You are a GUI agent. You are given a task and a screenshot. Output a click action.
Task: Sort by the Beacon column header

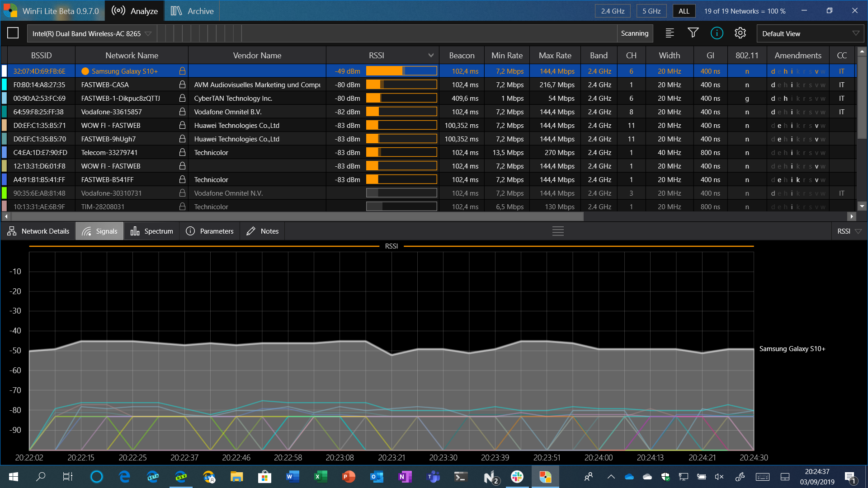[x=462, y=55]
